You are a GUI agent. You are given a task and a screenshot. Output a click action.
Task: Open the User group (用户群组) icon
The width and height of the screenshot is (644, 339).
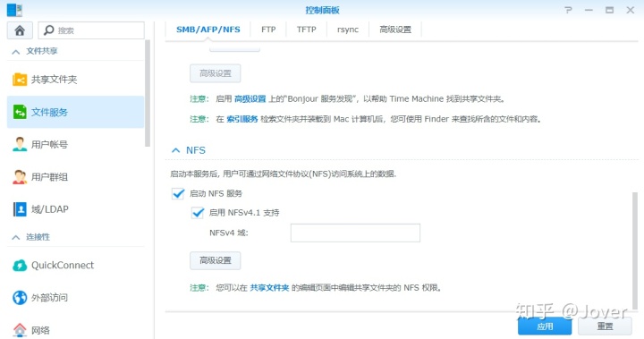click(20, 177)
